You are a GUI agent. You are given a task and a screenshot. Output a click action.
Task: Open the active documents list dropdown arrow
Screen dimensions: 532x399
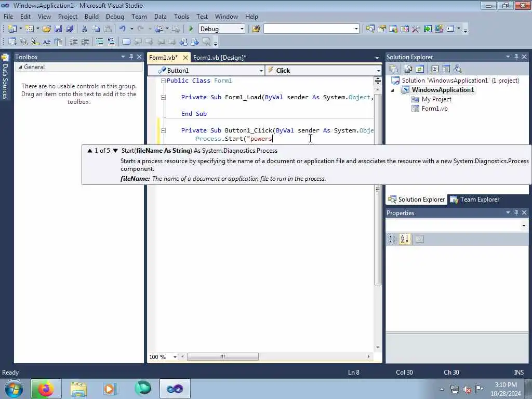tap(377, 58)
